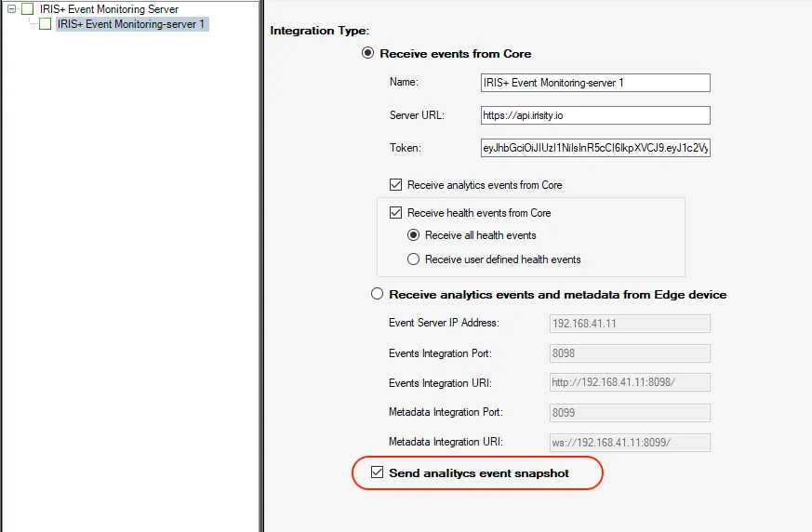The image size is (812, 532).
Task: Click the Metadata Integration URI label
Action: point(446,442)
